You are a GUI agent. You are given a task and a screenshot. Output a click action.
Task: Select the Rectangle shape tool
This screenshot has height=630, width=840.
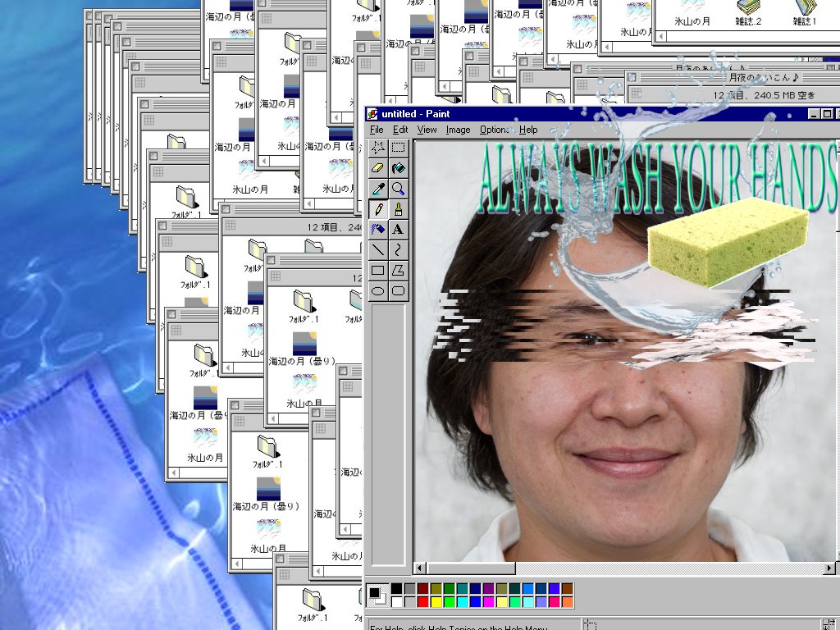point(377,270)
